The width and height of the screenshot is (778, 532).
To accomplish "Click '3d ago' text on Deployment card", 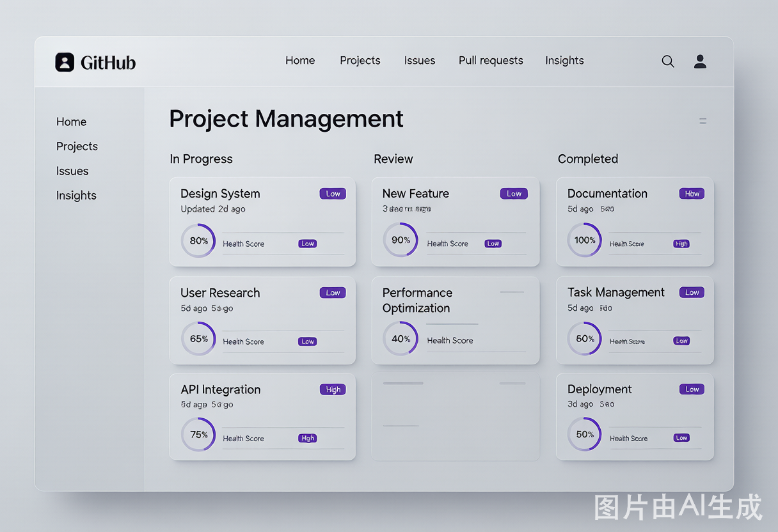I will (580, 404).
